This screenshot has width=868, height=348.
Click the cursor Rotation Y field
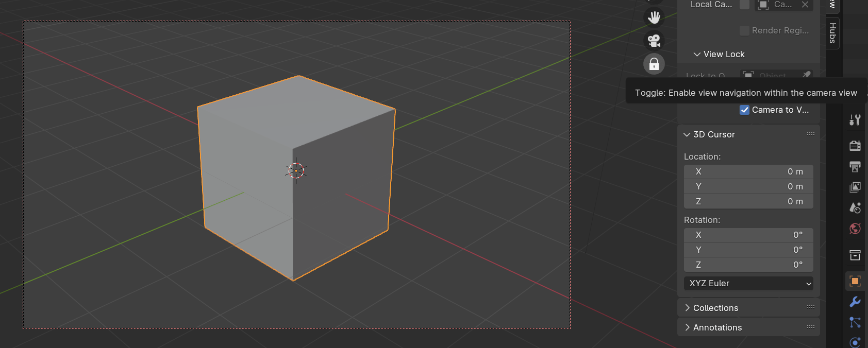tap(748, 250)
